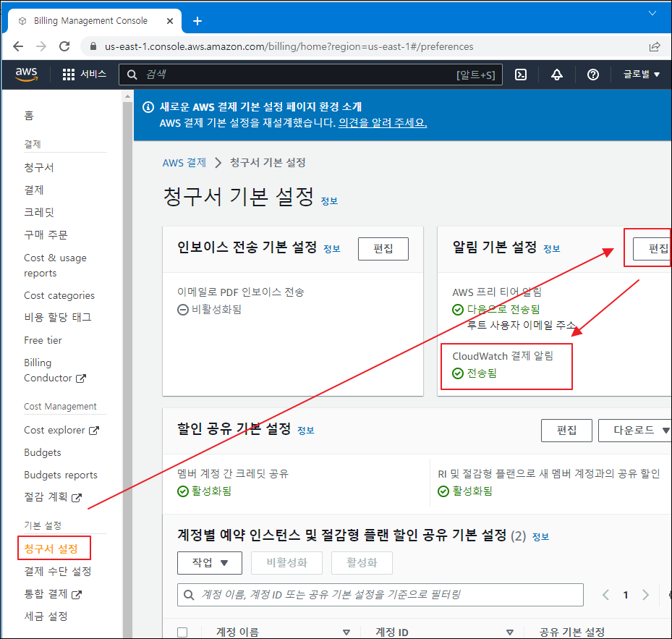Click 정보 link beside 계정별 예약 인스턴스 heading

coord(540,537)
